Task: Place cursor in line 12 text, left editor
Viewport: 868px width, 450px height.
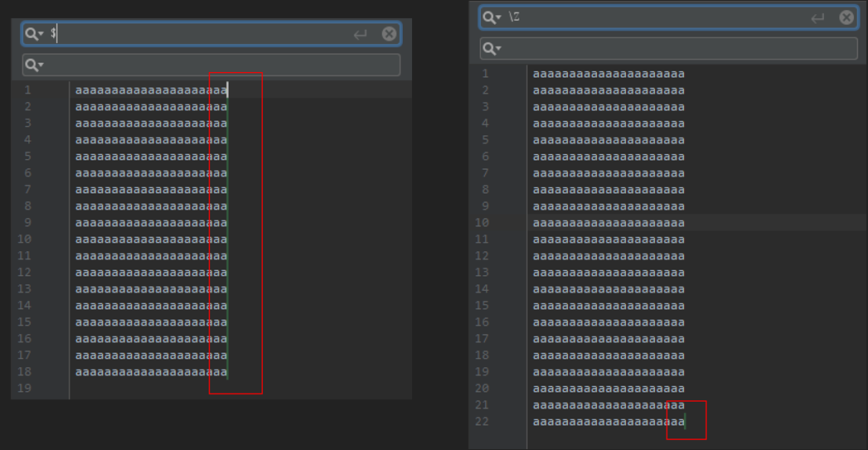Action: pos(151,273)
